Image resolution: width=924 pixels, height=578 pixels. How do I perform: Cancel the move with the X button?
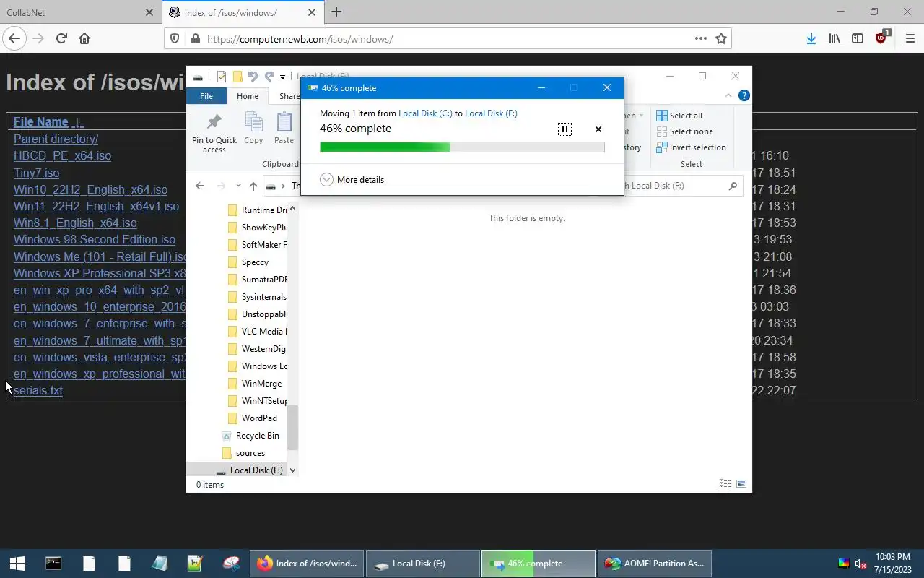[x=598, y=129]
